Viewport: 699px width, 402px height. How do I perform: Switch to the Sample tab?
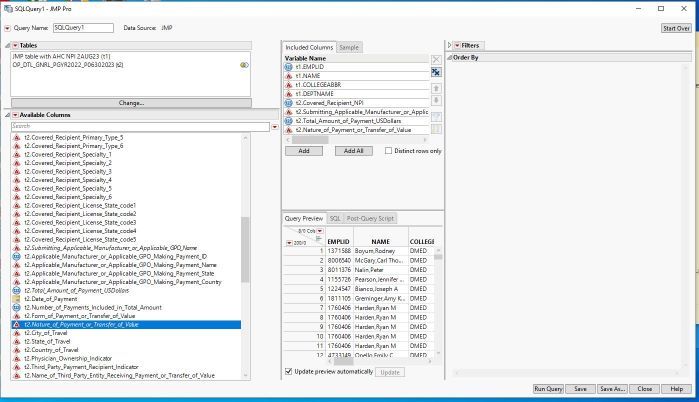[349, 47]
